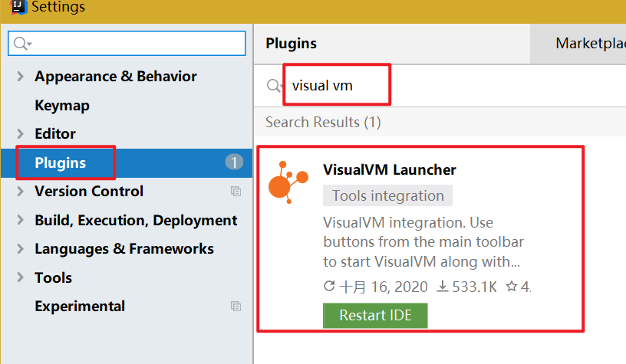Click the Settings window title text

[x=58, y=7]
